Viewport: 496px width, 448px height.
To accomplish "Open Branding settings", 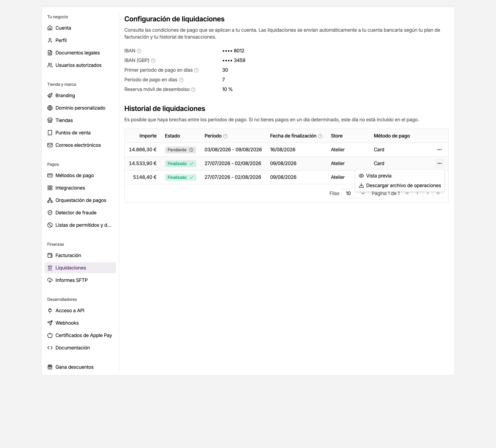I will 80,95.
